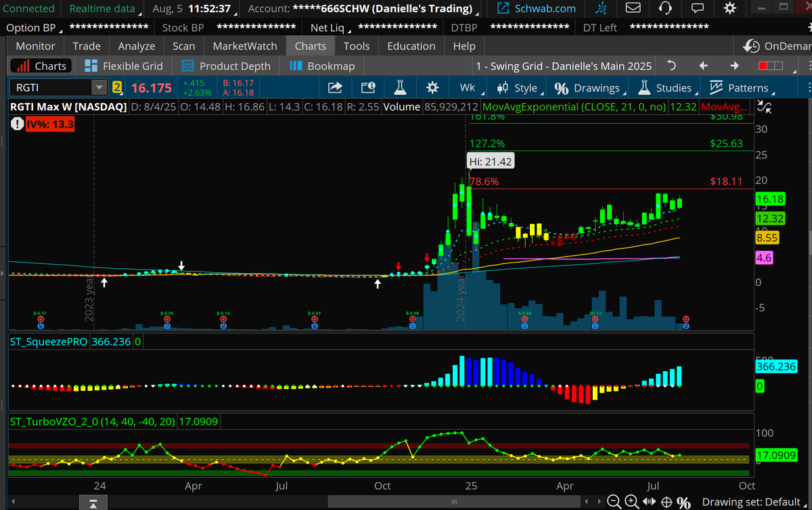The width and height of the screenshot is (812, 510).
Task: Open the Help tab
Action: click(464, 46)
